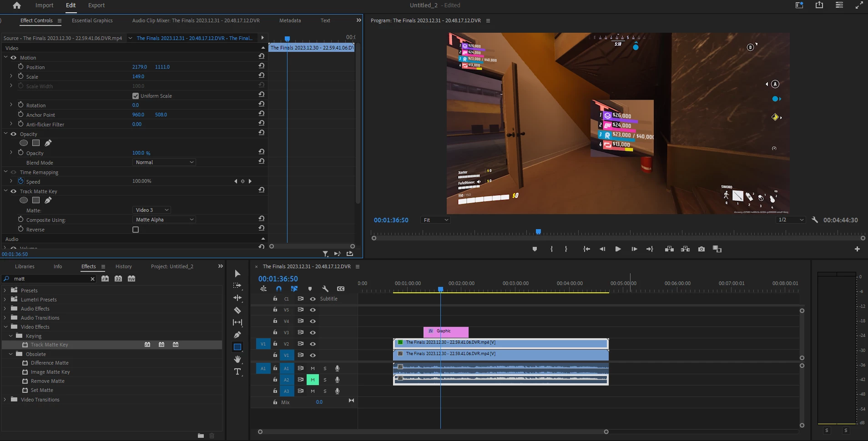Go to In point
The image size is (868, 441).
coord(586,249)
